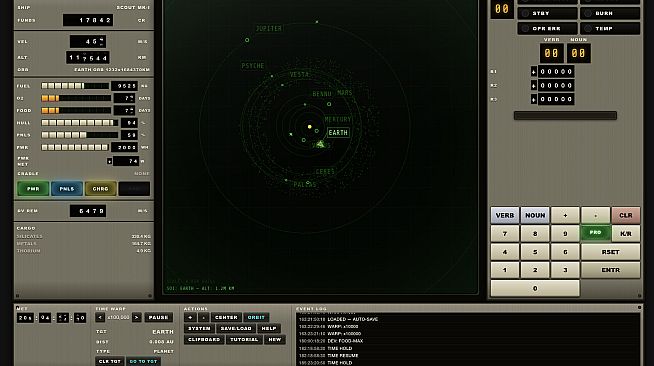Click keypad digit 3

(565, 270)
